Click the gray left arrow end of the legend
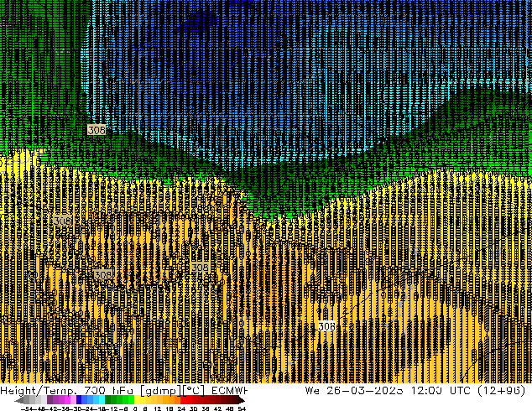This screenshot has height=411, width=532. click(x=19, y=400)
